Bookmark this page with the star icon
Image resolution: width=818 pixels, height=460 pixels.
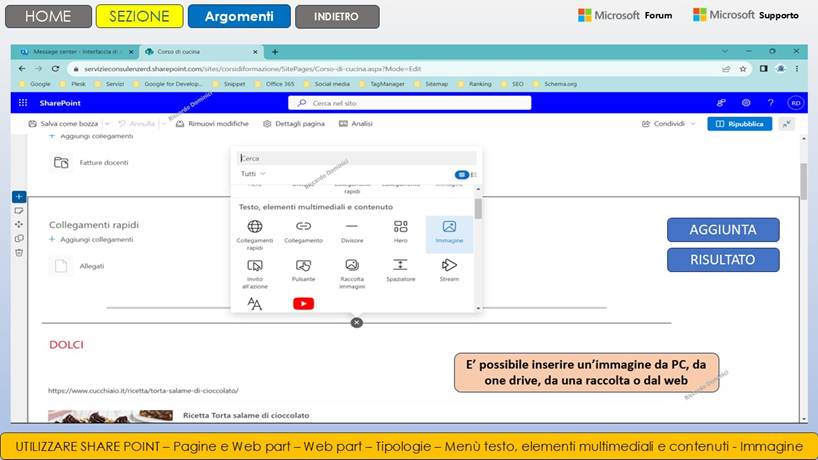point(743,69)
